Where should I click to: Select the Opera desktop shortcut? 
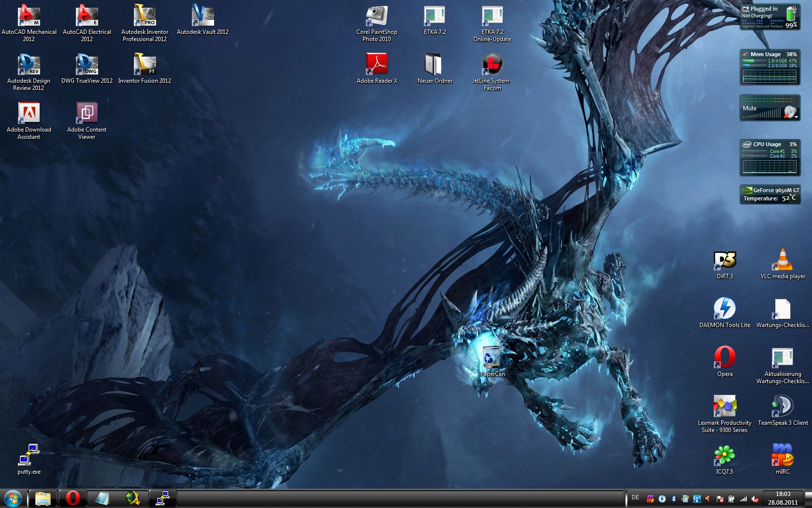[x=725, y=361]
